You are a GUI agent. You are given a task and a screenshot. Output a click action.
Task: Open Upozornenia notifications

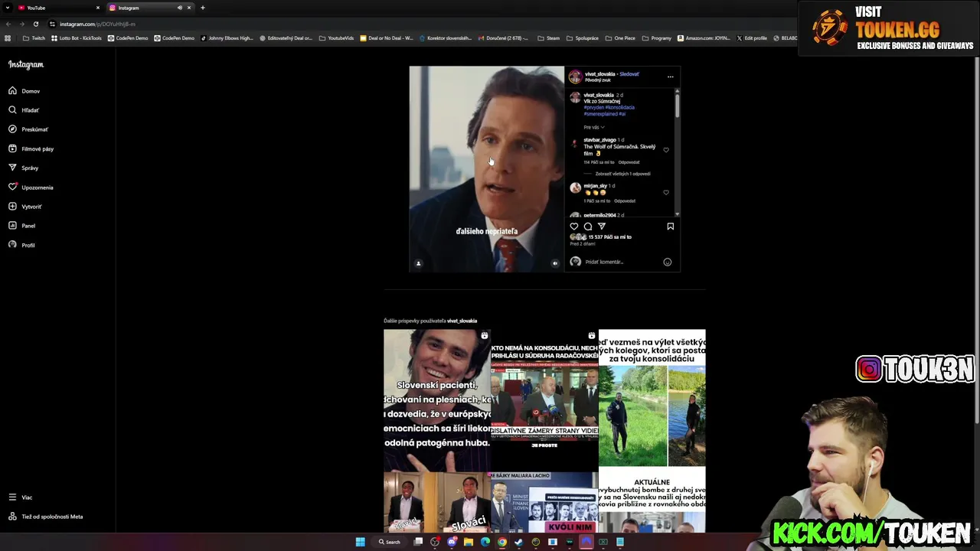pyautogui.click(x=31, y=187)
